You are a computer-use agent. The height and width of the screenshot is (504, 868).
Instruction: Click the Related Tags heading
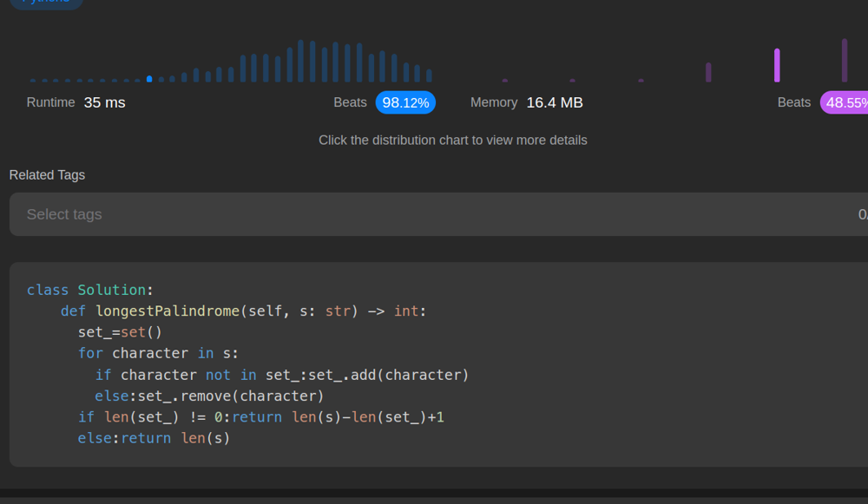(47, 175)
